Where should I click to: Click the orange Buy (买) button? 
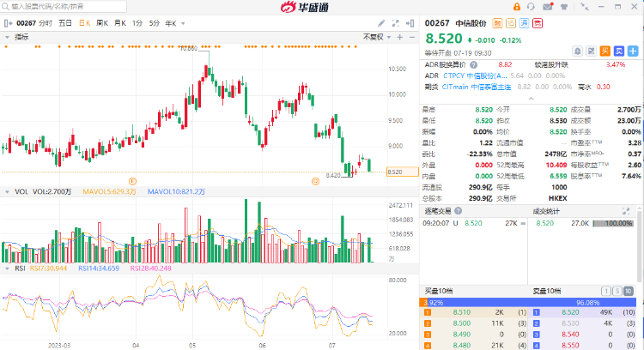point(605,51)
